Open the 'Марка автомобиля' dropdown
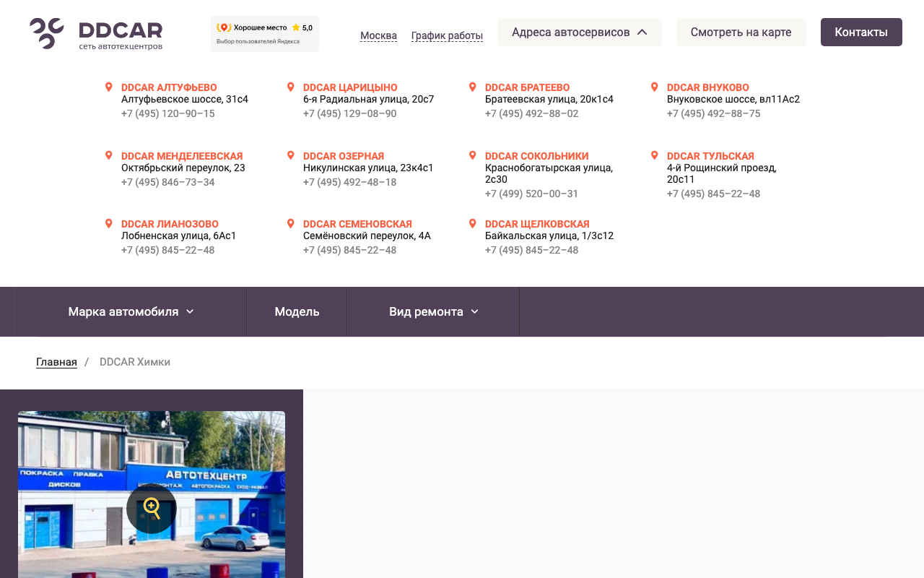Viewport: 924px width, 578px height. pyautogui.click(x=131, y=311)
